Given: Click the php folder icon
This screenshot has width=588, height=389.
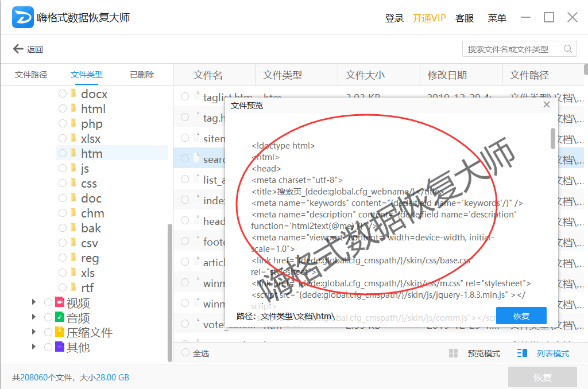Looking at the screenshot, I should (x=73, y=123).
